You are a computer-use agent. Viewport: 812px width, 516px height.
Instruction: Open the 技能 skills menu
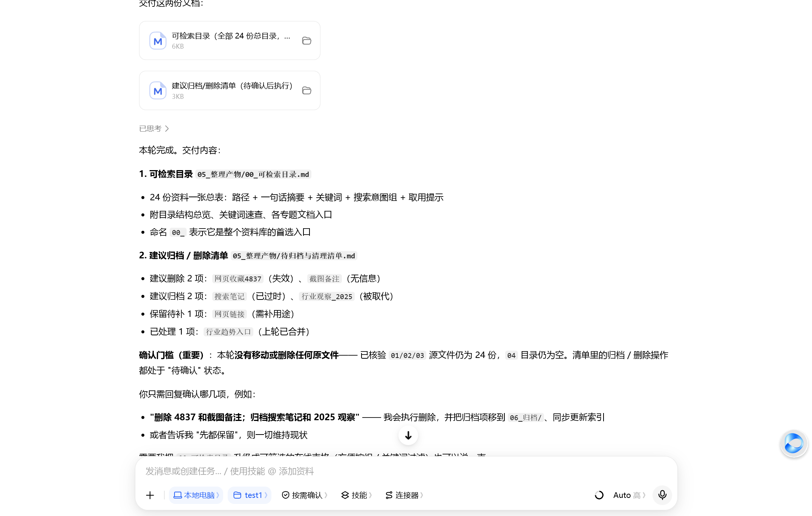[357, 495]
